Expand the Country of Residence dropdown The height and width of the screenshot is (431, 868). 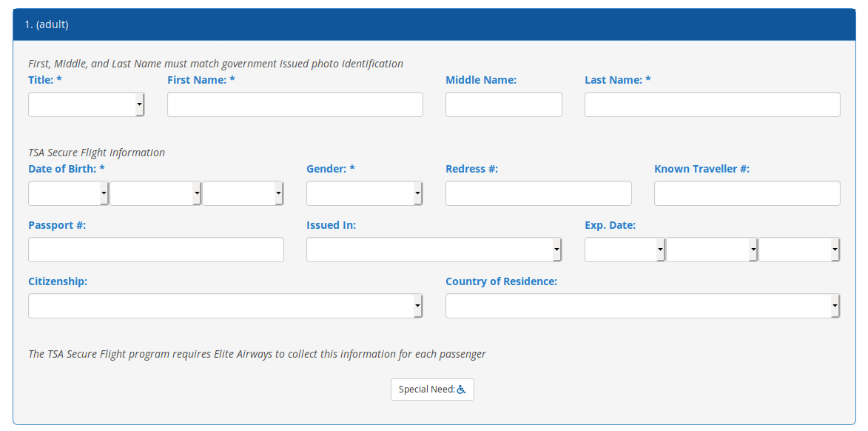point(642,306)
